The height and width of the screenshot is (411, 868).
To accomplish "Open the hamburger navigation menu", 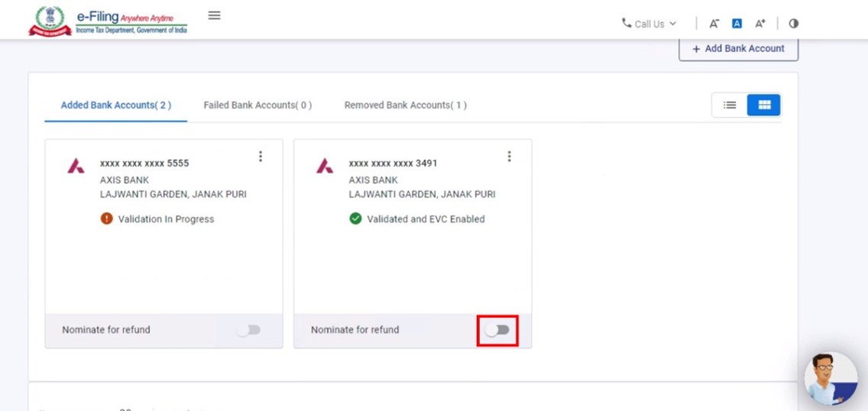I will pos(215,15).
